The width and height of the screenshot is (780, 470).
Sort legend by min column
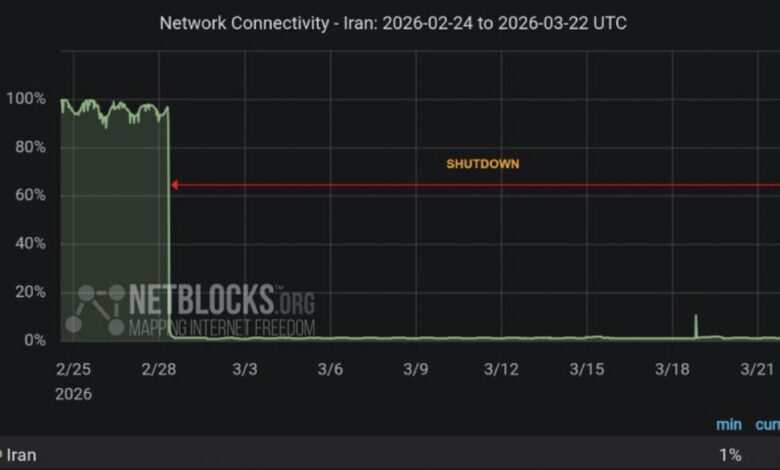point(729,424)
